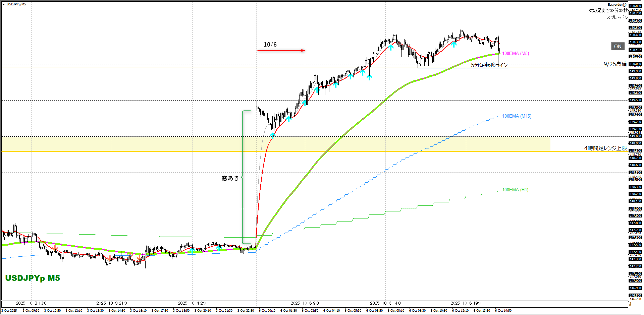This screenshot has width=644, height=315.
Task: Open the USDJPYp,M5 chart dropdown triangle
Action: (x=4, y=4)
